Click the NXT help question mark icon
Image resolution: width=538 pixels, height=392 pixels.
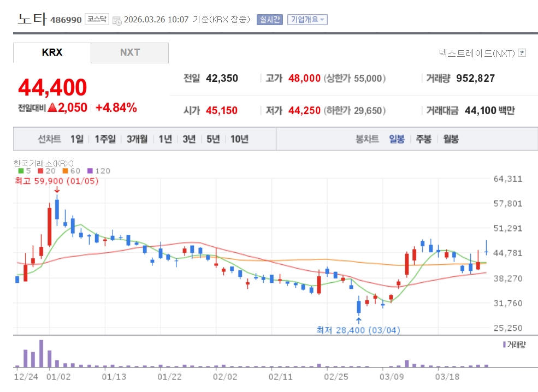tap(522, 53)
